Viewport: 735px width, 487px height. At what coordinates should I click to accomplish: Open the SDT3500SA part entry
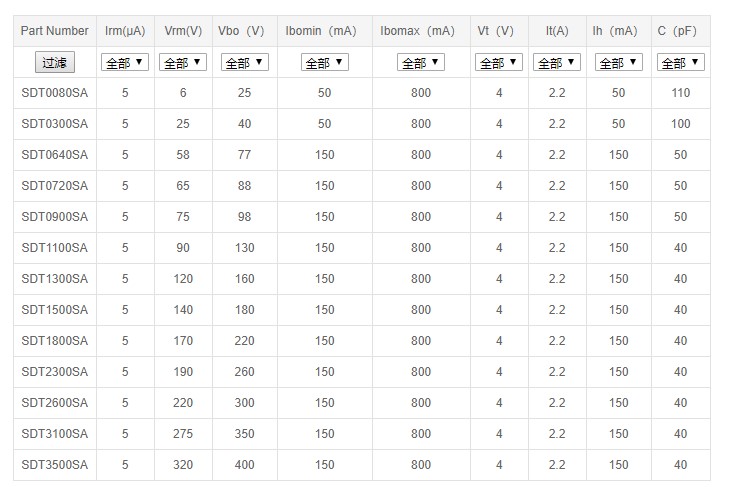[x=54, y=465]
